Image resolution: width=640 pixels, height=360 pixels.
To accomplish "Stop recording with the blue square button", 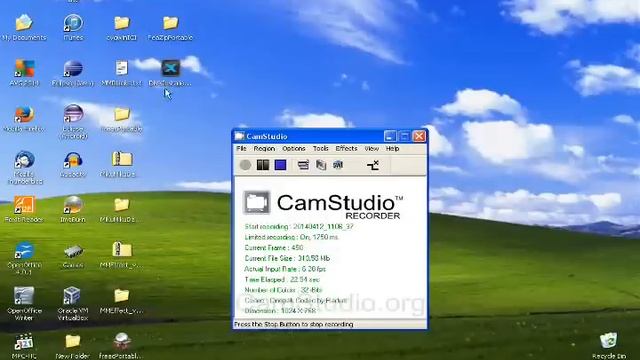I will [280, 165].
